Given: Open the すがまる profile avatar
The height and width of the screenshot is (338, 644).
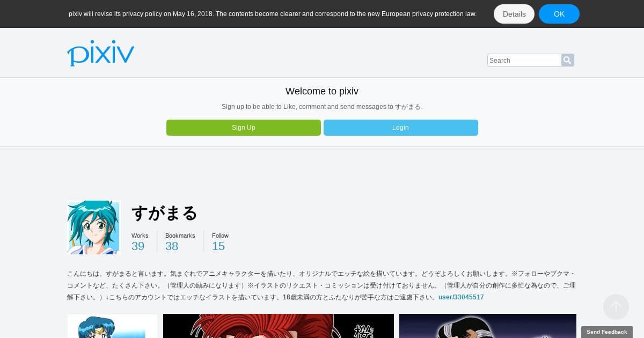Looking at the screenshot, I should click(x=94, y=227).
